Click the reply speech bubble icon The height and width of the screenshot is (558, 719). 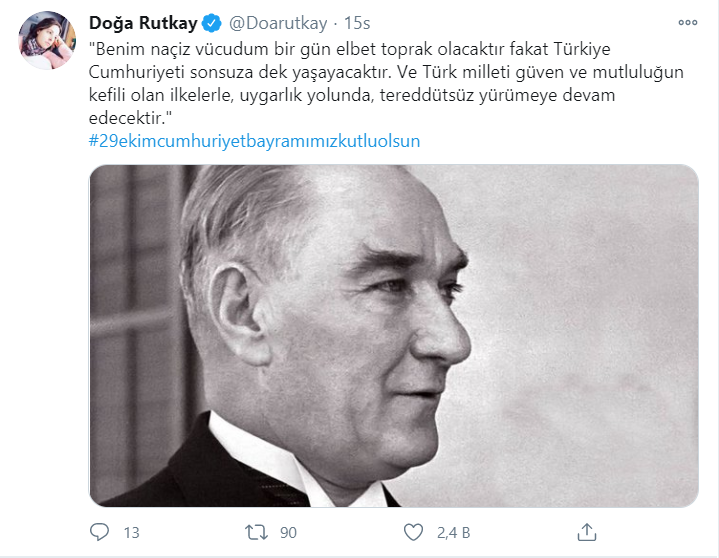99,532
